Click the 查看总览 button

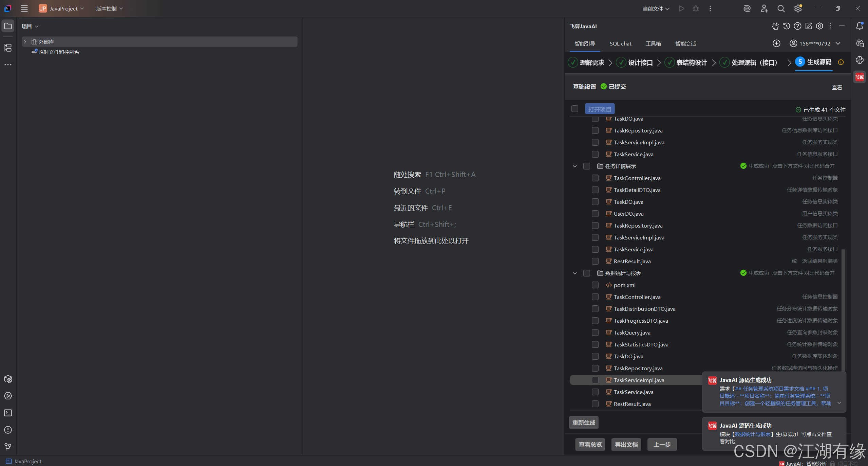pos(590,445)
